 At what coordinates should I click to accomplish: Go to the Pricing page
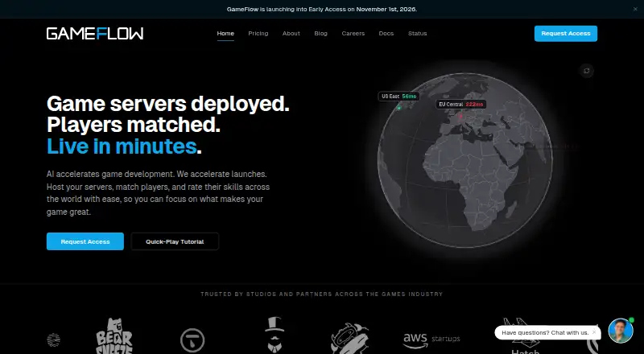pos(258,33)
